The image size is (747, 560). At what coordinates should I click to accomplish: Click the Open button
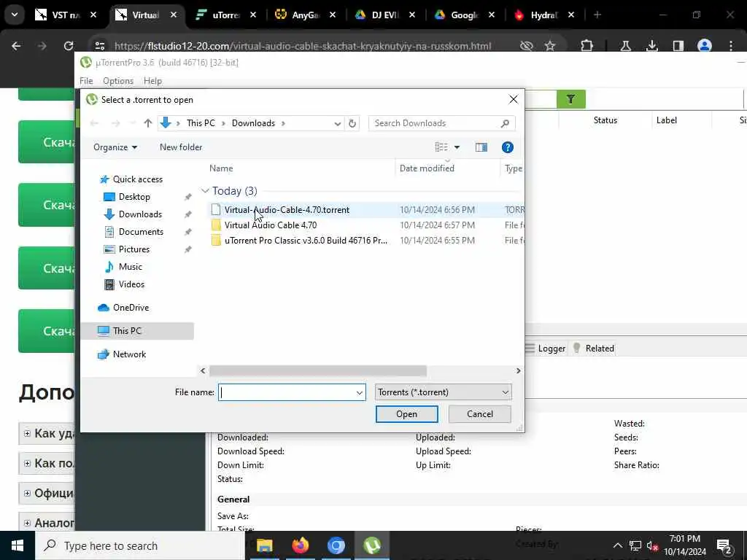(406, 414)
